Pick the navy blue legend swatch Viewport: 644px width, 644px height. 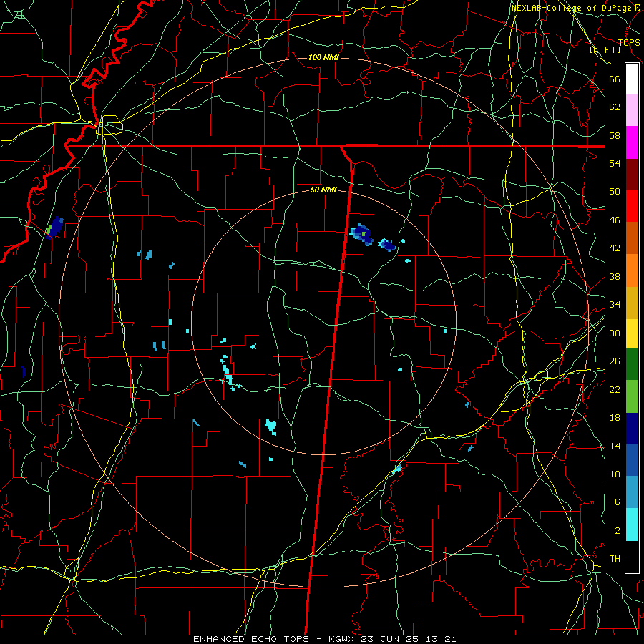[632, 429]
